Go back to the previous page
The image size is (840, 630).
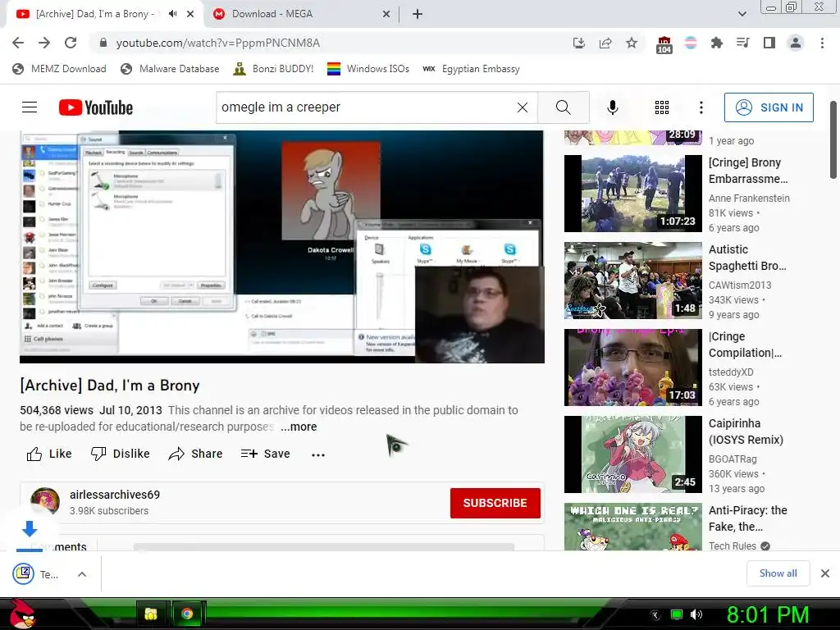click(18, 43)
